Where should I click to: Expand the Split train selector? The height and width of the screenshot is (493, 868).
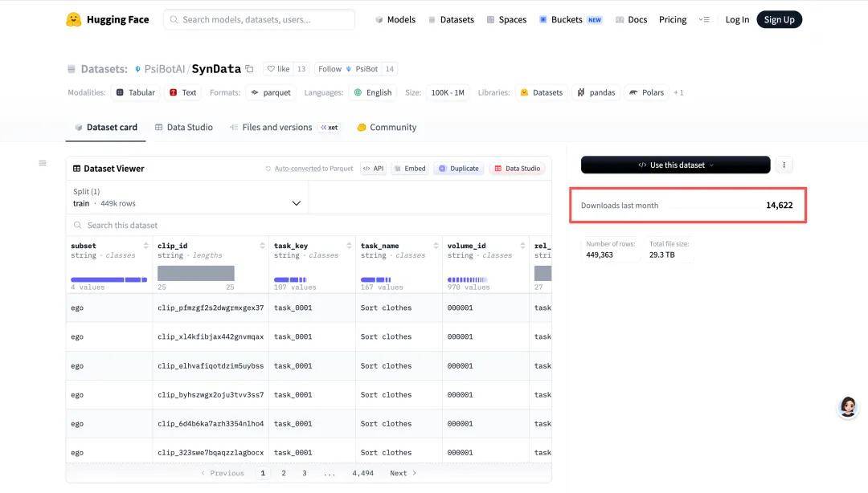coord(187,198)
